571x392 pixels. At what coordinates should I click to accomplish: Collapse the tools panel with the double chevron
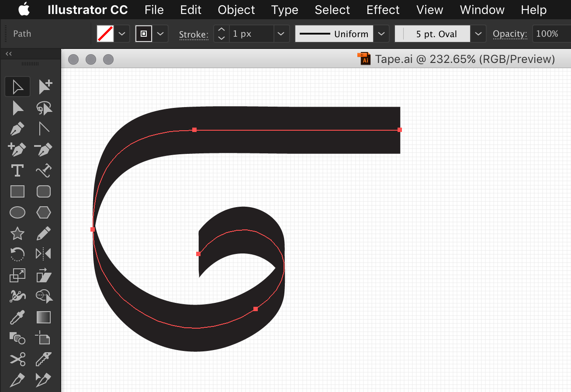pos(8,53)
